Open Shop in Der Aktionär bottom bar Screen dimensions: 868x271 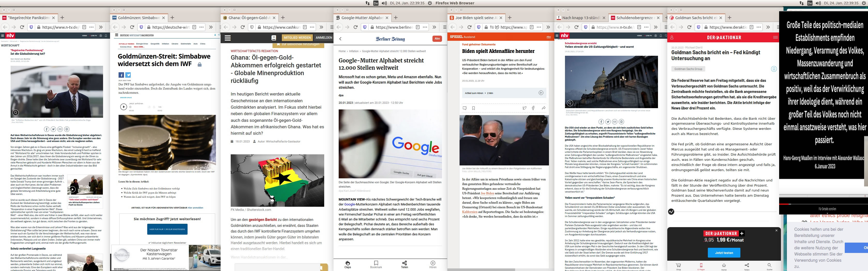(678, 266)
